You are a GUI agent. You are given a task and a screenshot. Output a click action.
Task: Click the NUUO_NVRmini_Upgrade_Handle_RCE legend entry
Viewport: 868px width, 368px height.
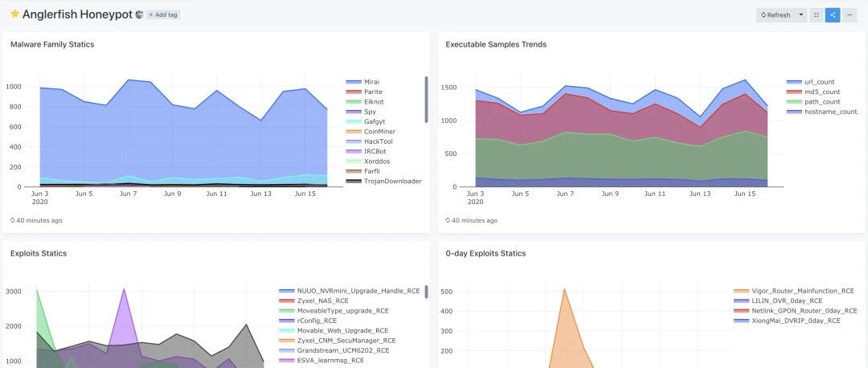click(350, 291)
